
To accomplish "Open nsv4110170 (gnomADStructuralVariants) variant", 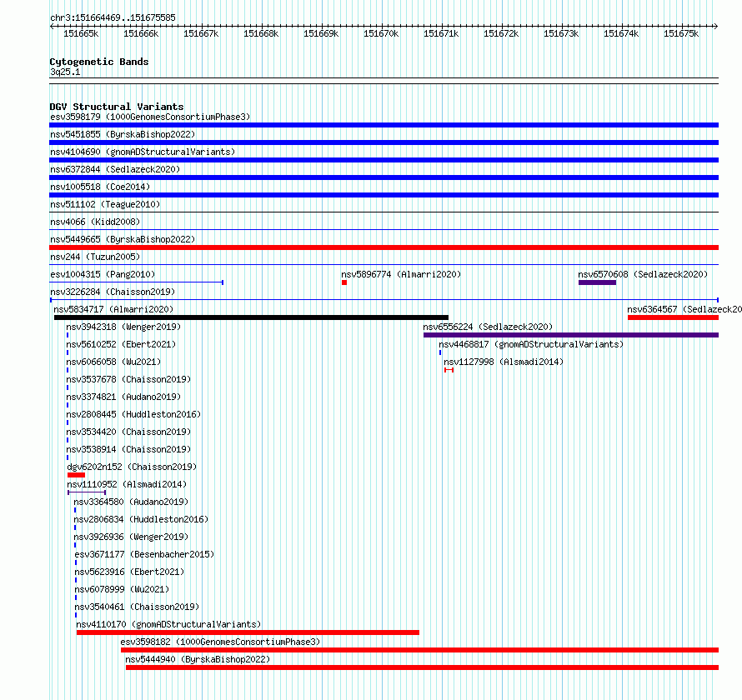I will [168, 624].
